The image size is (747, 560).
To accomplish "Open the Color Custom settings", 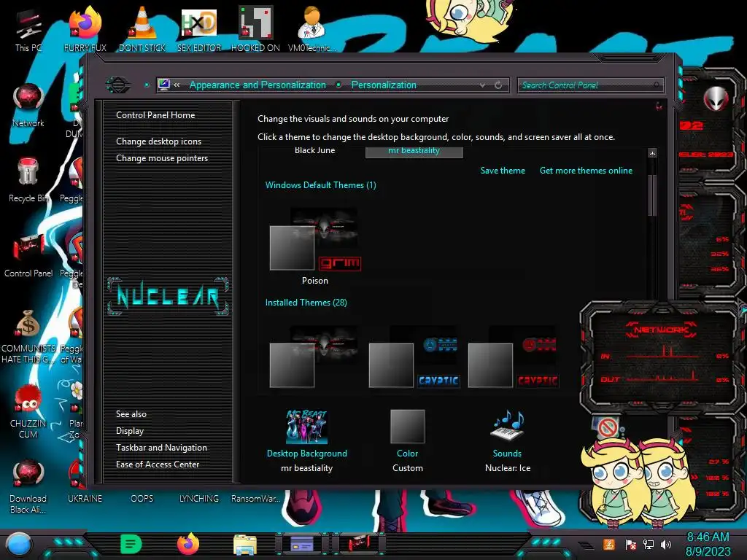I will tap(407, 441).
